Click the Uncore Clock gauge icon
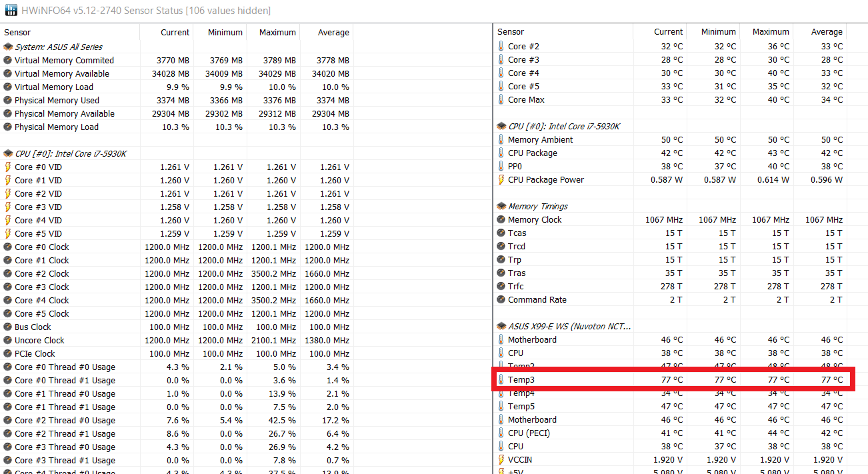 click(8, 340)
